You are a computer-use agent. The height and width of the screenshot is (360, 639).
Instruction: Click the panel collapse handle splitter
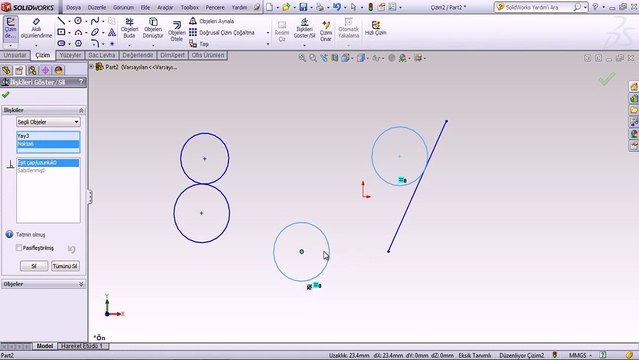click(x=90, y=197)
